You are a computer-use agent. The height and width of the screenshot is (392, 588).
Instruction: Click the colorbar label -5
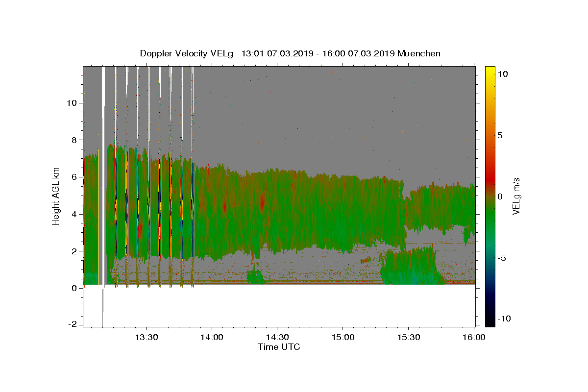click(501, 258)
